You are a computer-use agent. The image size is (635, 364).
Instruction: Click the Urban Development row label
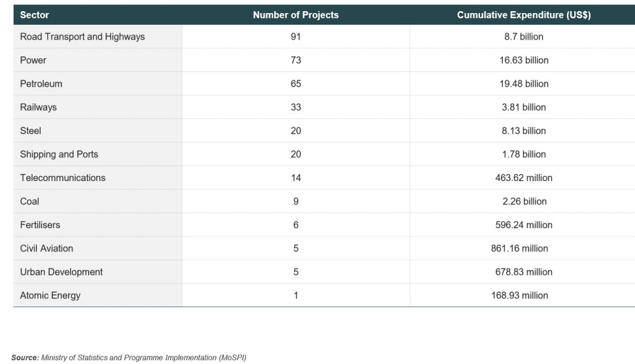[61, 272]
